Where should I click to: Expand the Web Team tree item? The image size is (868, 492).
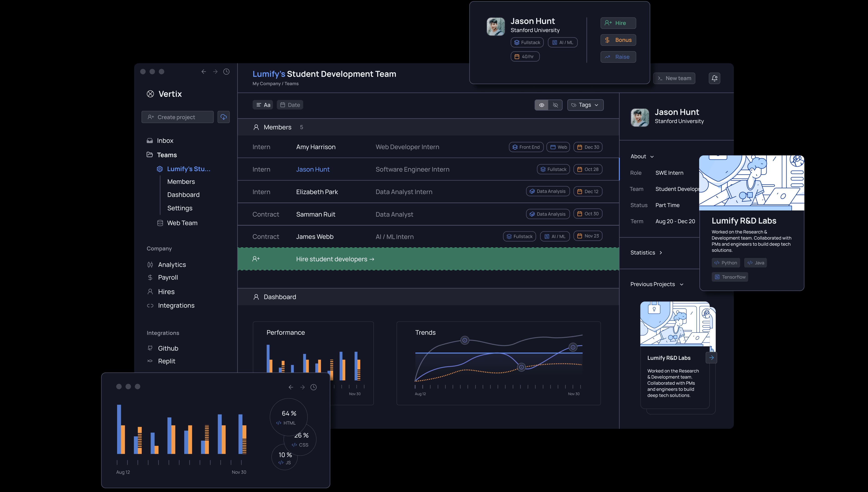coord(182,223)
